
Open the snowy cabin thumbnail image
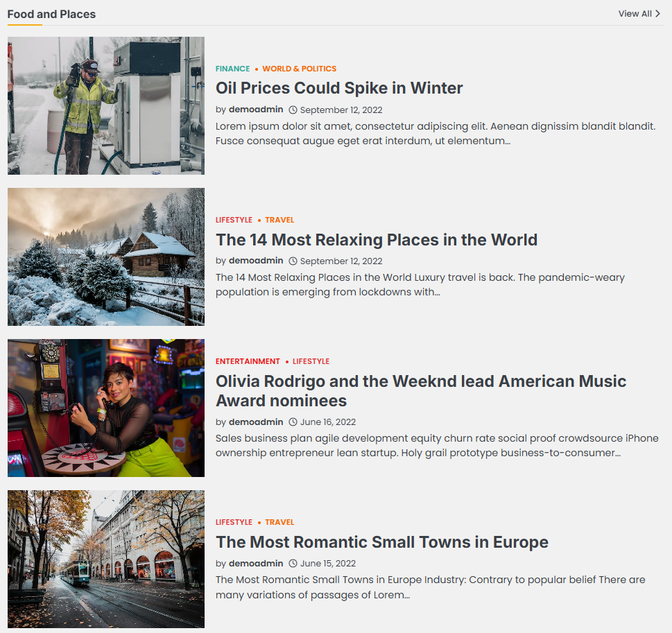tap(106, 257)
